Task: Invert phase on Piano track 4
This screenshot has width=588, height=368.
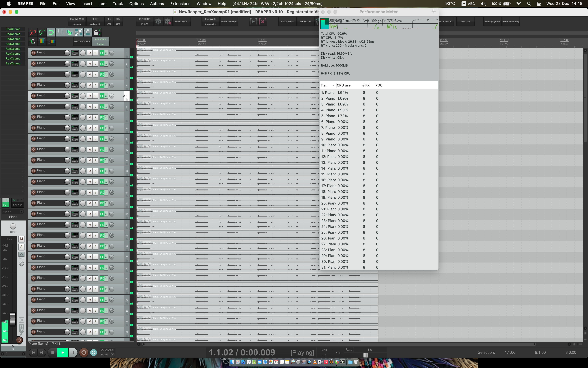Action: (111, 85)
